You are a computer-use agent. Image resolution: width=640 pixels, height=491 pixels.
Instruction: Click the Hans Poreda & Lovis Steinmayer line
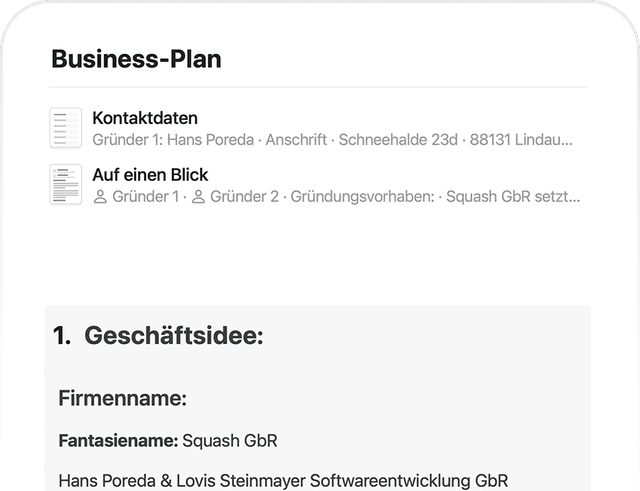(283, 481)
